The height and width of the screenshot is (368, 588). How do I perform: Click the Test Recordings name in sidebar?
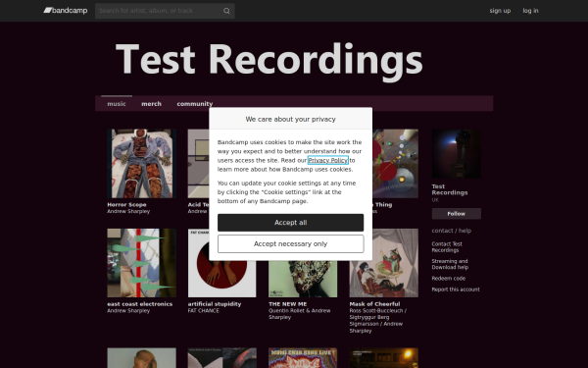tap(450, 189)
